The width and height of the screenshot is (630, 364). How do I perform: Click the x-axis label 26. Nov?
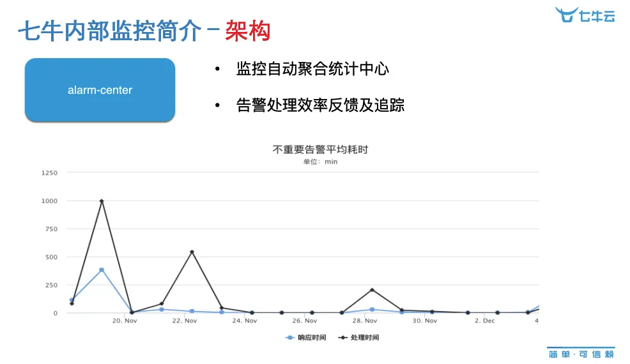pyautogui.click(x=305, y=321)
